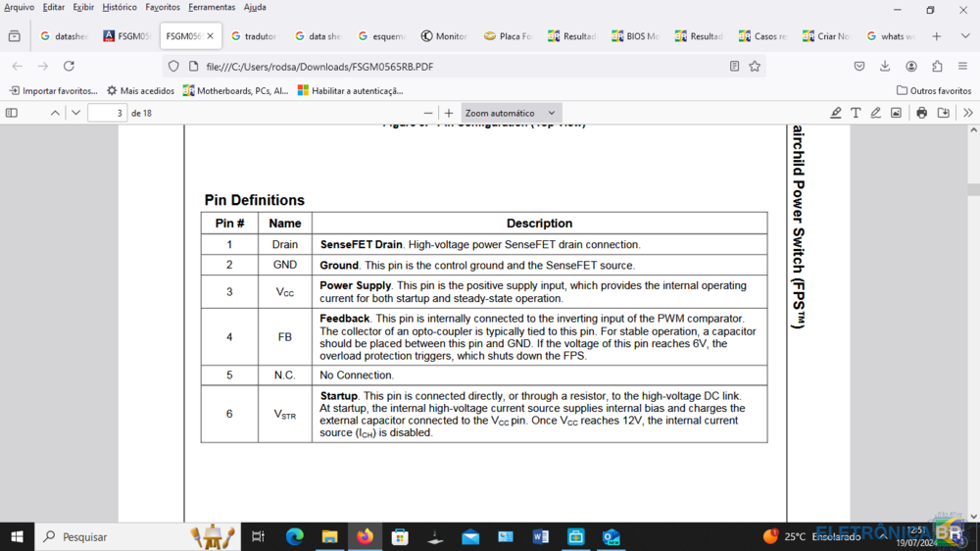
Task: Bookmark this page with the star icon
Action: tap(755, 67)
